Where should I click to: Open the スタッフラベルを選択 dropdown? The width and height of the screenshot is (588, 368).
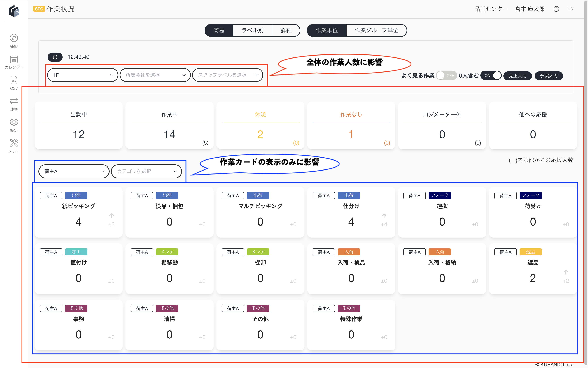pos(227,75)
